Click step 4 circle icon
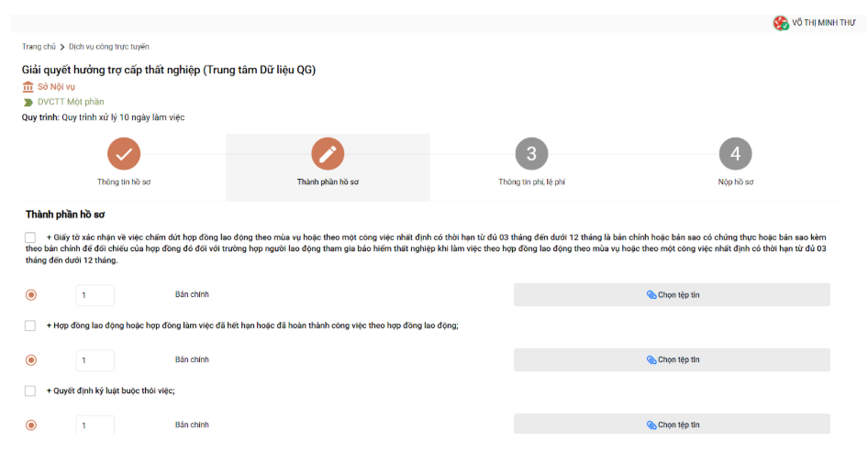The width and height of the screenshot is (868, 475). [735, 154]
